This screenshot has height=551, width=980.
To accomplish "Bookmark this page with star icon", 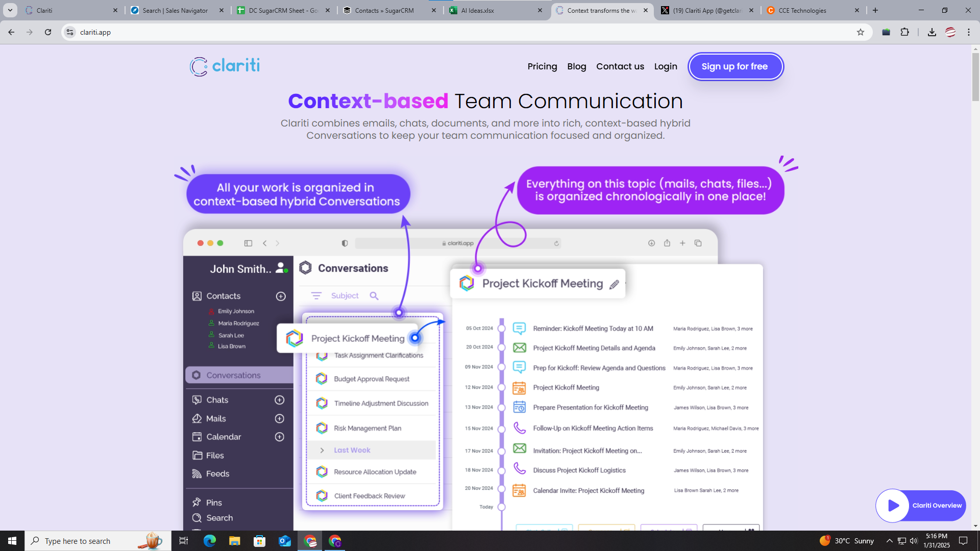I will 861,32.
